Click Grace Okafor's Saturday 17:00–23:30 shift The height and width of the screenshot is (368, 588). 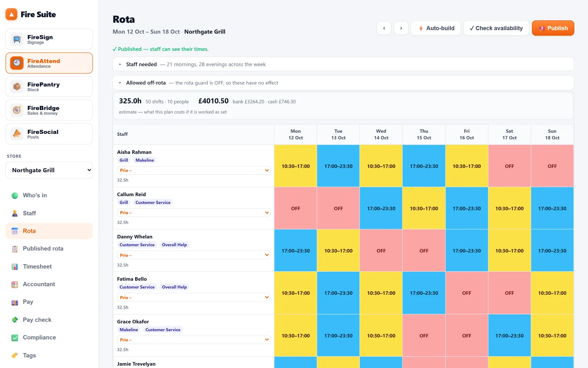(509, 336)
